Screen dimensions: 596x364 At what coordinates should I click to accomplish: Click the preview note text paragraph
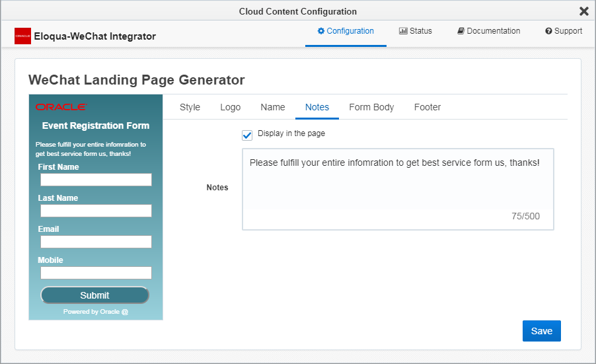(91, 149)
